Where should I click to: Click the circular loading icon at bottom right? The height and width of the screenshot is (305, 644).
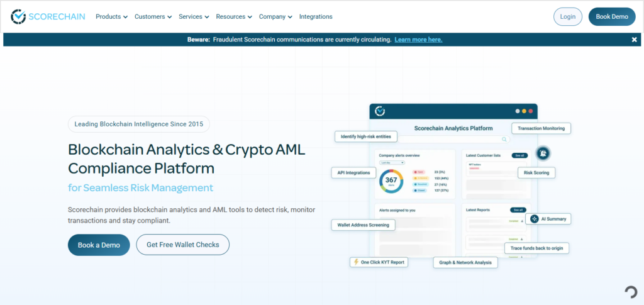coord(630,292)
